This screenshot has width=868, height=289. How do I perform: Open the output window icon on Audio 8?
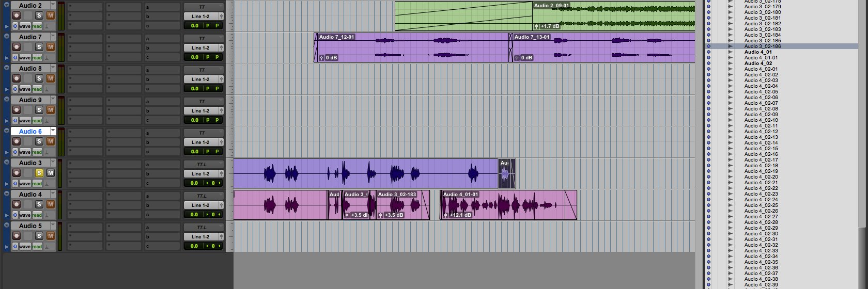[221, 79]
